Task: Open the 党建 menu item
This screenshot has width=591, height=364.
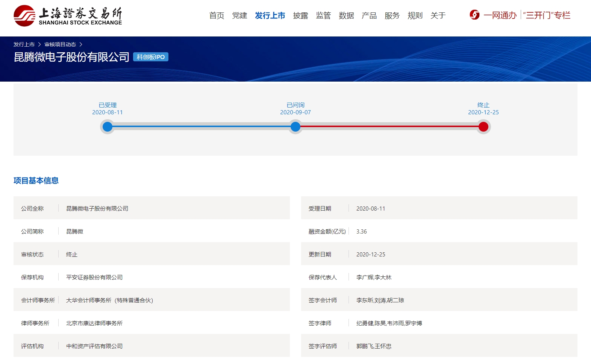Action: point(239,15)
